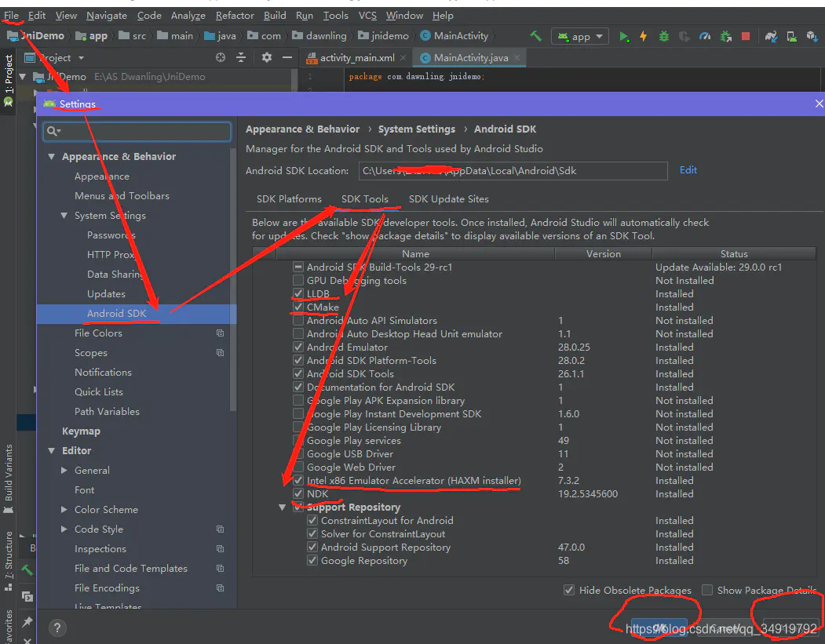Click the Make Project hammer icon
The height and width of the screenshot is (644, 825).
click(535, 36)
